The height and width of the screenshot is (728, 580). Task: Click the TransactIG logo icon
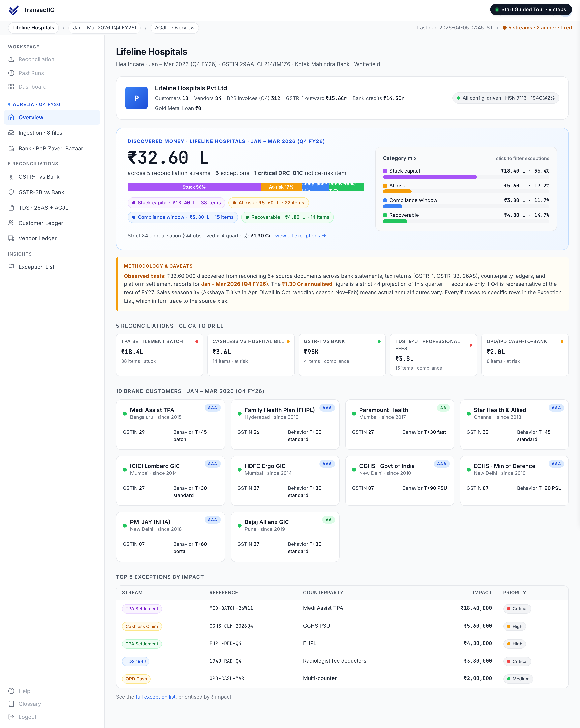coord(13,10)
